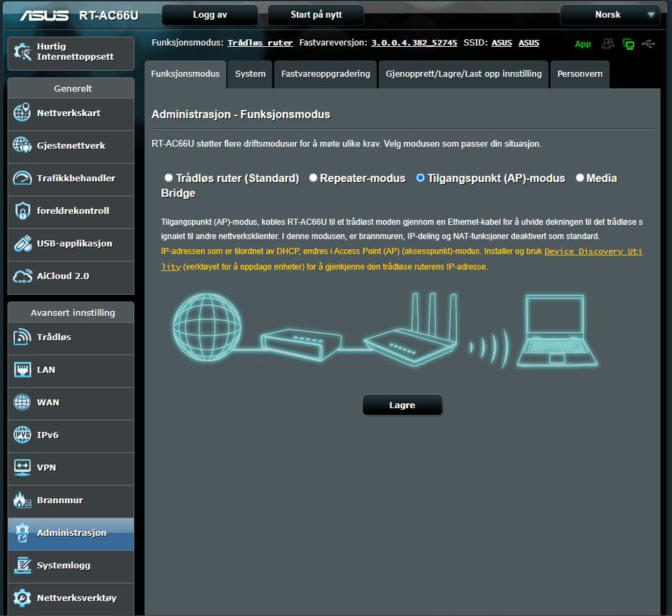The width and height of the screenshot is (672, 616).
Task: Open VPN settings menu item
Action: coord(71,468)
